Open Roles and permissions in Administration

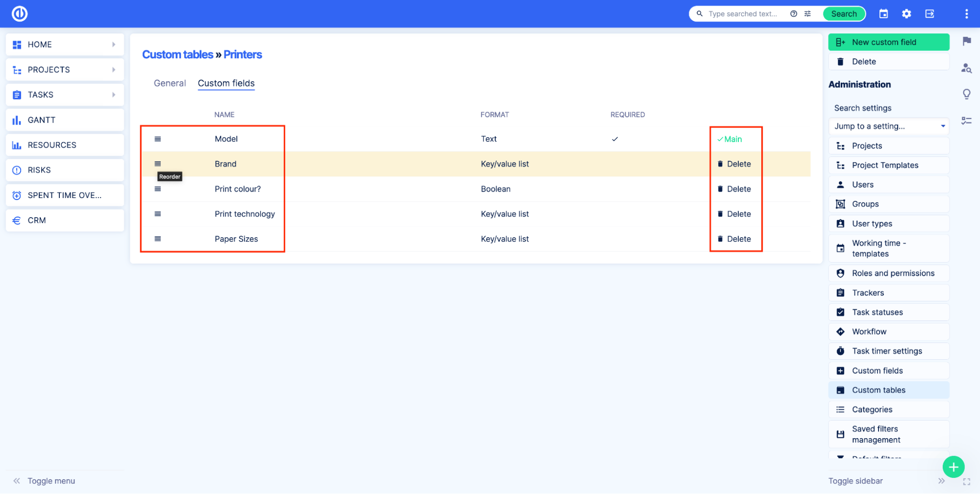[x=892, y=273]
